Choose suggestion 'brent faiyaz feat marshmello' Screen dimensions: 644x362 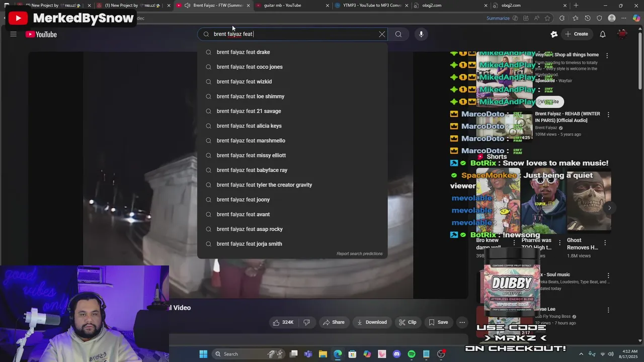pos(292,141)
